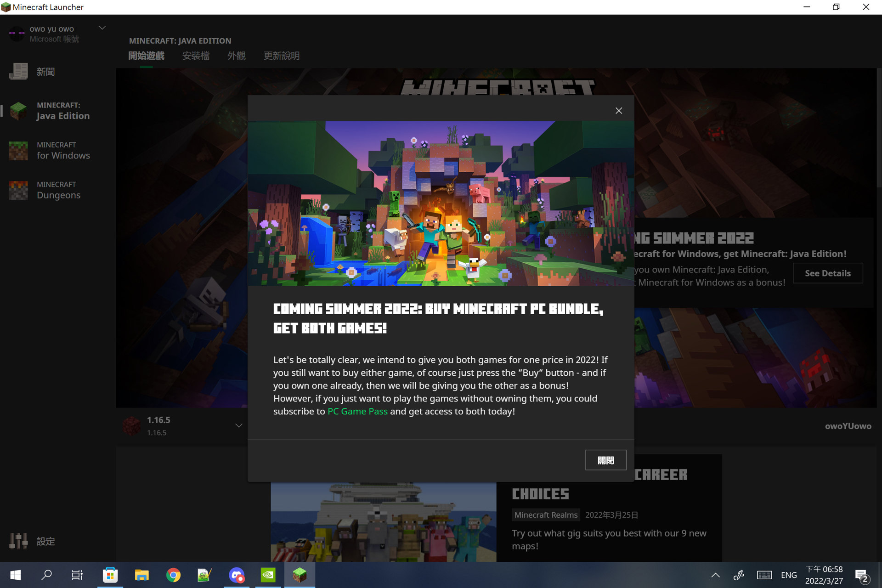882x588 pixels.
Task: Open Discord from taskbar
Action: pyautogui.click(x=237, y=575)
